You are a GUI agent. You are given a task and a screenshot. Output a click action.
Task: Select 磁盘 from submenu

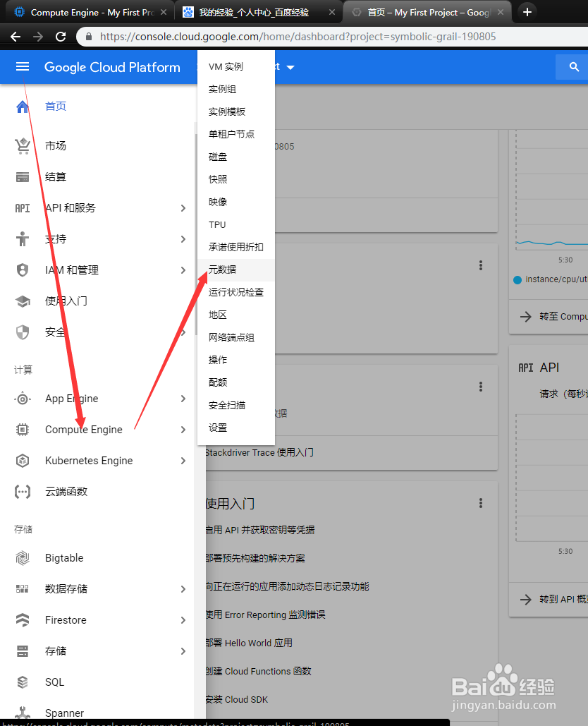pos(236,157)
